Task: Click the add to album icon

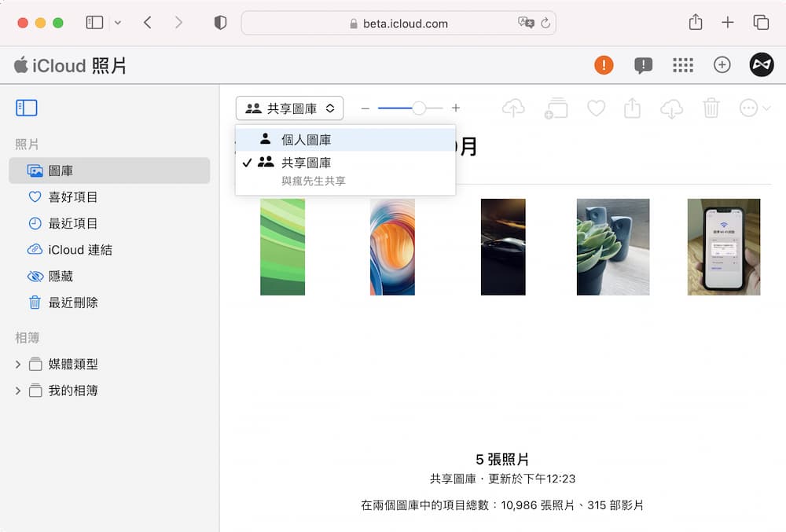Action: 556,108
